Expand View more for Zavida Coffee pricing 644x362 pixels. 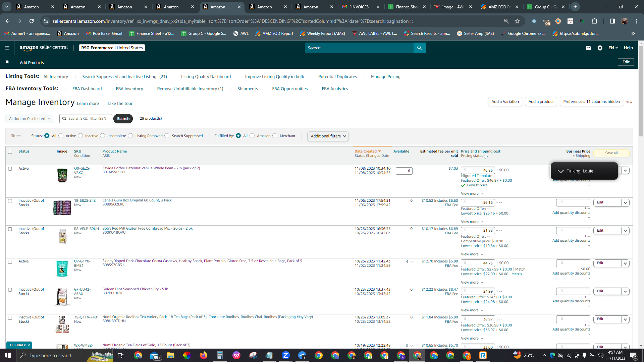click(472, 193)
